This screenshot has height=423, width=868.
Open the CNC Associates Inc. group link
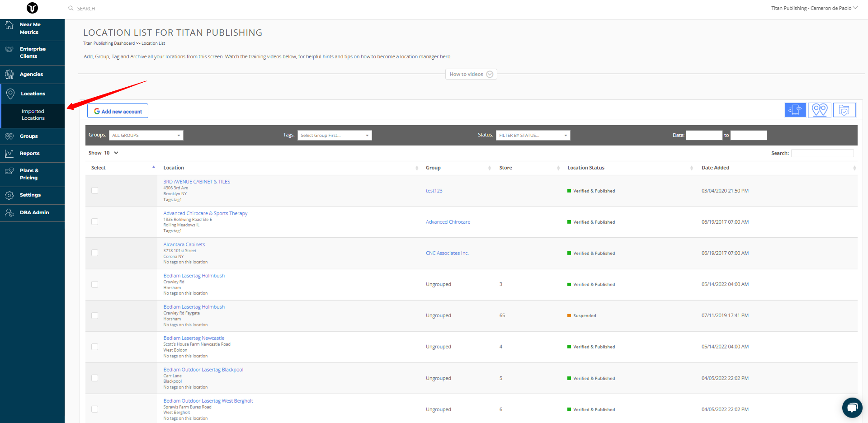[447, 253]
